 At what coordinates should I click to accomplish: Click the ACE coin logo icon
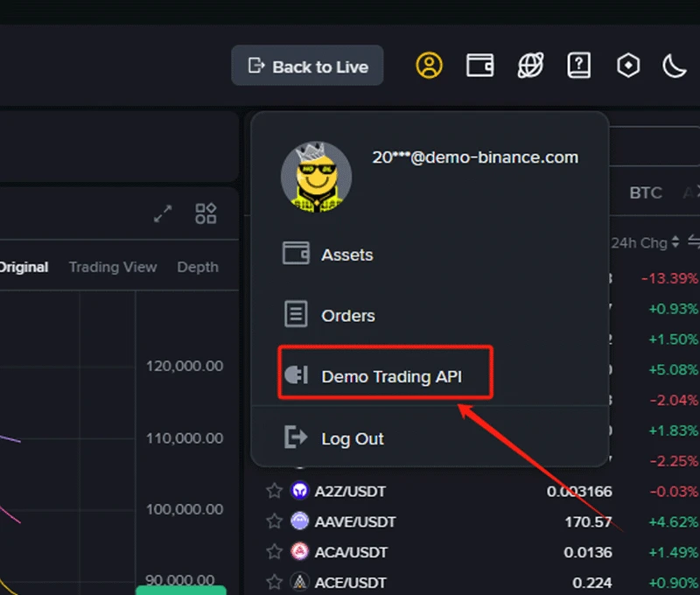point(299,582)
